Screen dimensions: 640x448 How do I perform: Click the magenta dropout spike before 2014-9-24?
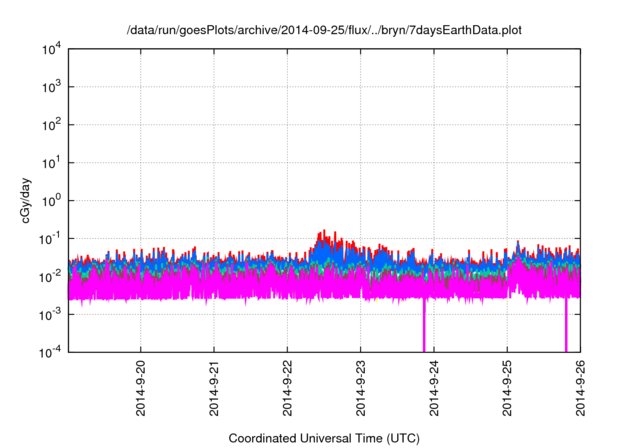[x=424, y=325]
